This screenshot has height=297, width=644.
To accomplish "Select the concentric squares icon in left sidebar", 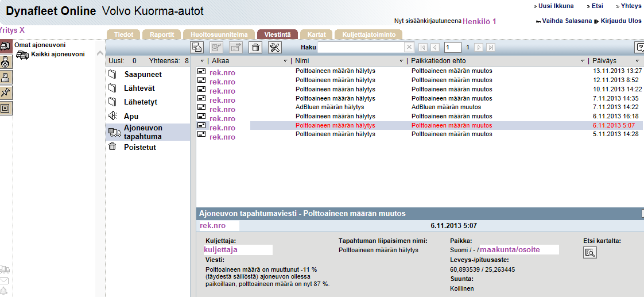I will pyautogui.click(x=6, y=108).
